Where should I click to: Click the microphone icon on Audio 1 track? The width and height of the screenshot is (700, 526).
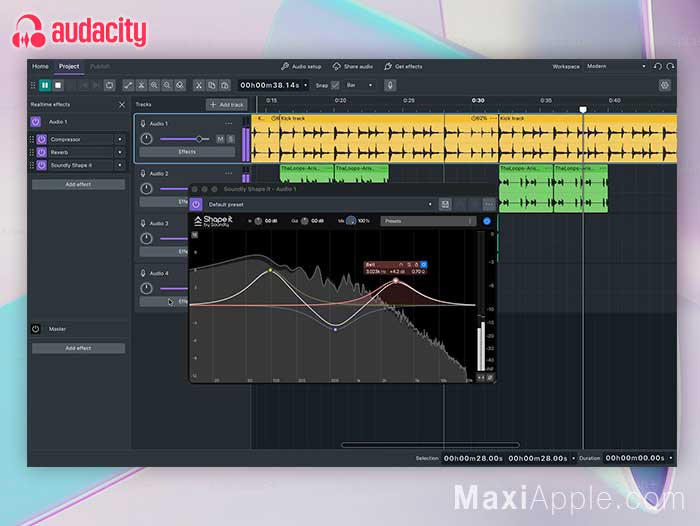tap(143, 124)
